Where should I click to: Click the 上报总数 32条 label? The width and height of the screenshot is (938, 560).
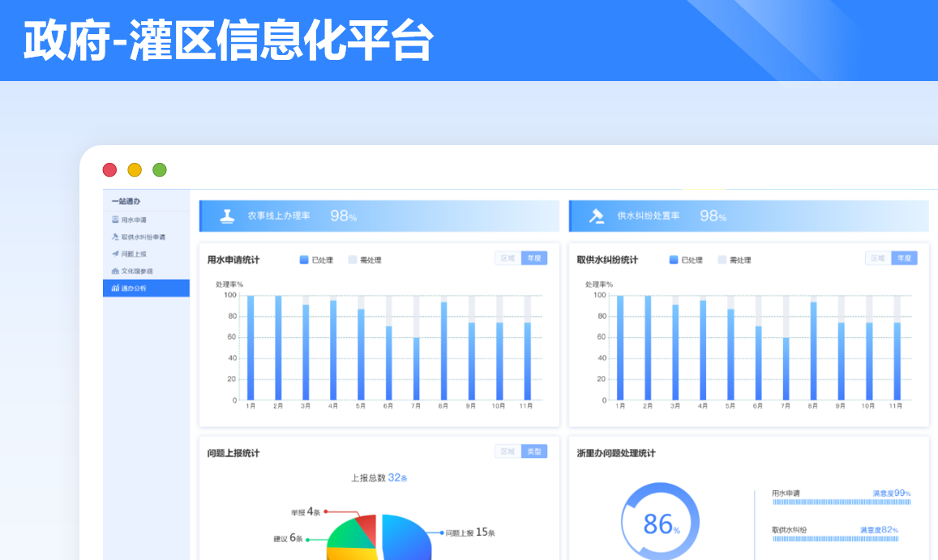379,477
